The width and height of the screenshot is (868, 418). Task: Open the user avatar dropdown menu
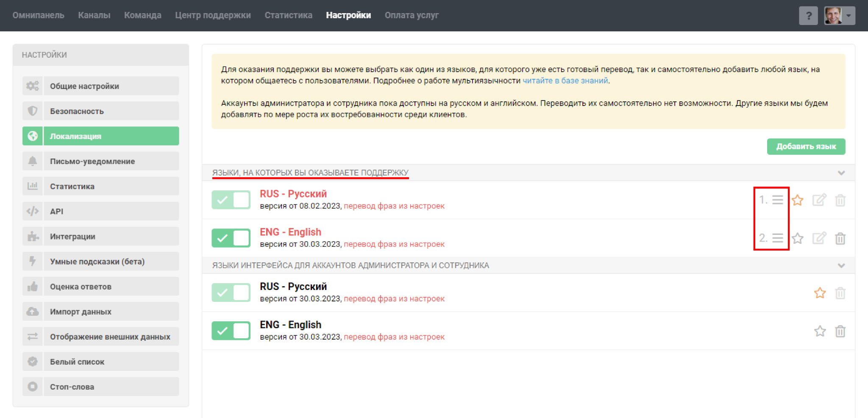click(x=839, y=16)
